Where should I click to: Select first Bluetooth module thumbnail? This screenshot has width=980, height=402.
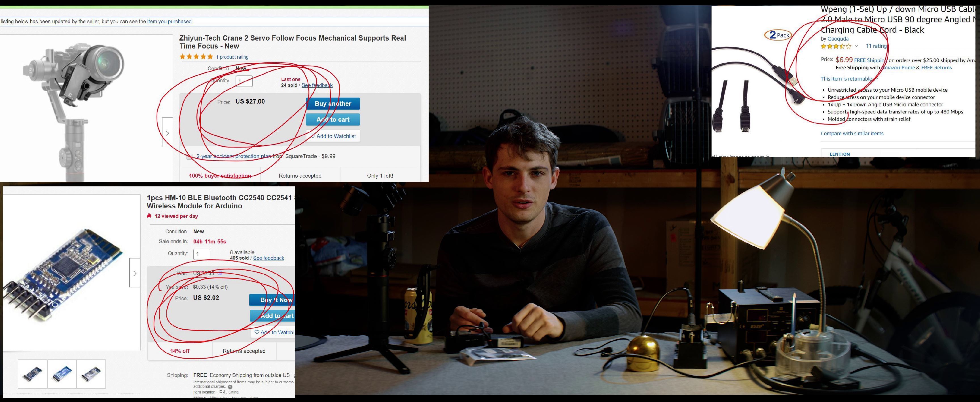[x=32, y=374]
